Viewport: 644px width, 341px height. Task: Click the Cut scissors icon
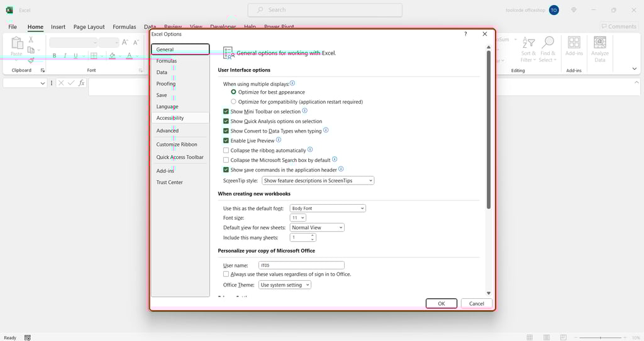pyautogui.click(x=31, y=40)
